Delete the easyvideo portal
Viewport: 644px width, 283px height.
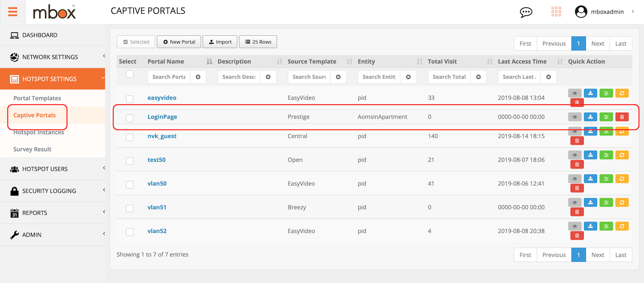[577, 103]
